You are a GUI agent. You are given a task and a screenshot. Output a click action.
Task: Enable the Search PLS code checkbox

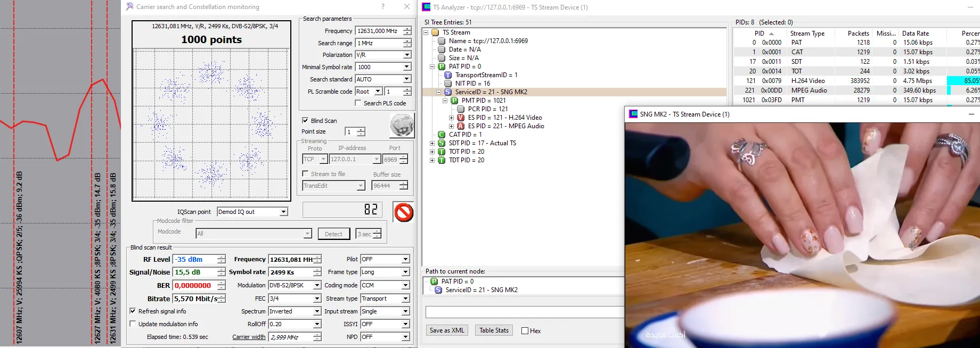pyautogui.click(x=358, y=103)
